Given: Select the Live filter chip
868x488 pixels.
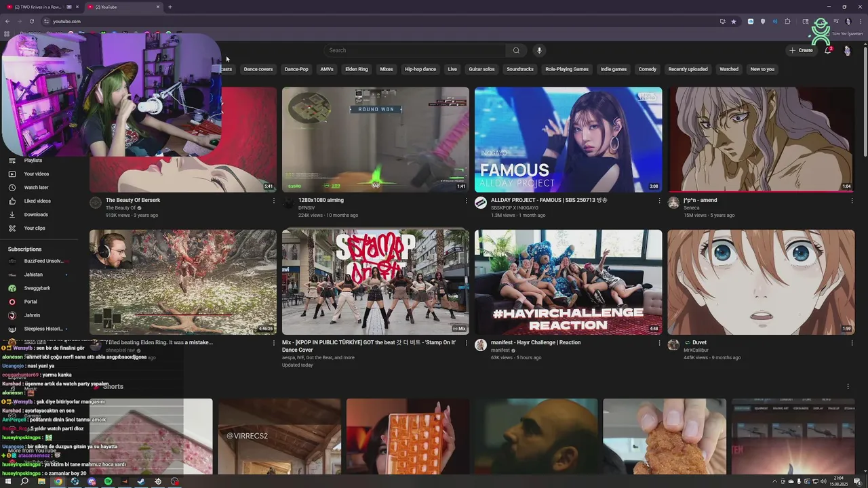Looking at the screenshot, I should pos(452,69).
